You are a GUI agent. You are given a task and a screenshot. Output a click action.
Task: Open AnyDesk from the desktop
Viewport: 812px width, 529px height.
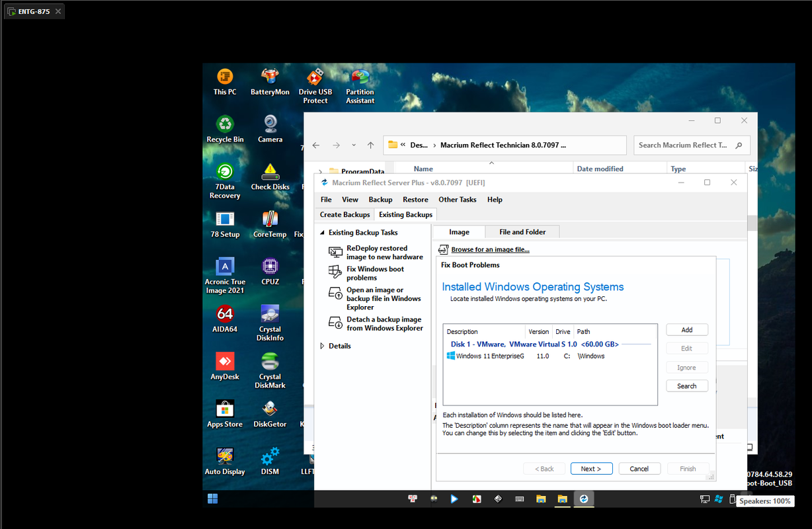[225, 366]
